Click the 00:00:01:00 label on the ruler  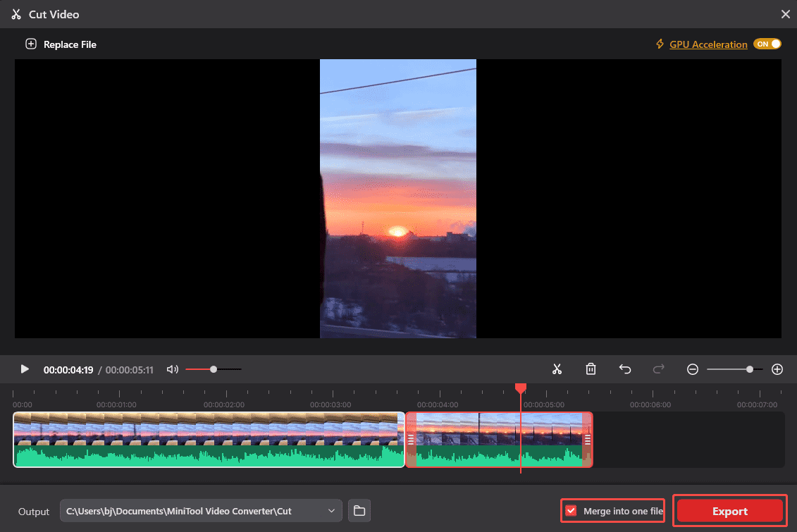(116, 405)
